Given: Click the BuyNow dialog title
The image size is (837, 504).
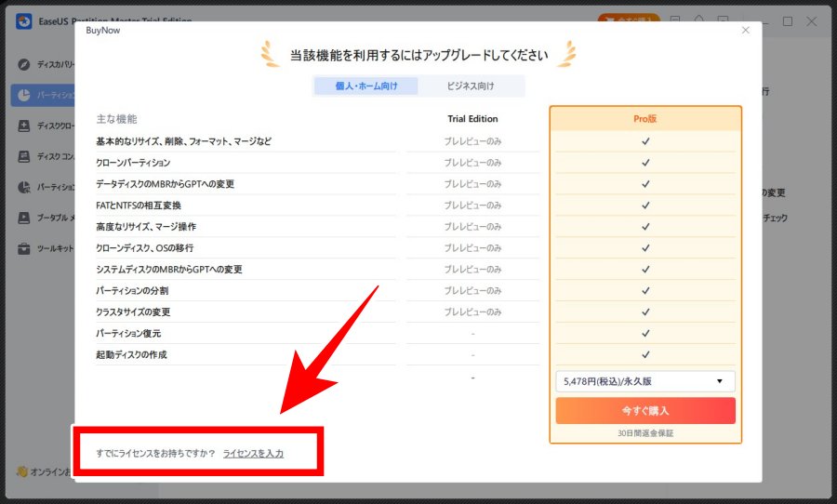Looking at the screenshot, I should (x=103, y=31).
